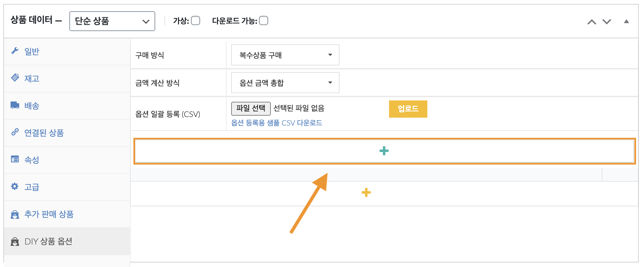
Task: Collapse the 상품 데이터 panel with triangle toggle
Action: coord(626,21)
